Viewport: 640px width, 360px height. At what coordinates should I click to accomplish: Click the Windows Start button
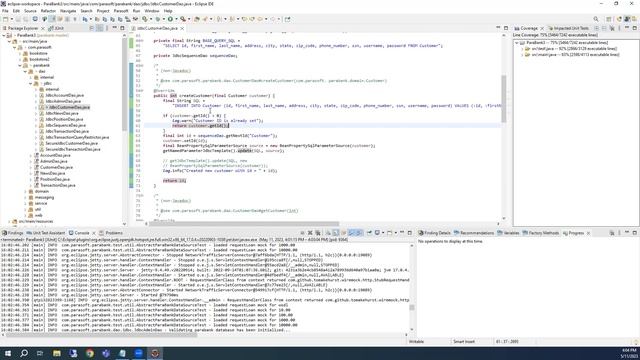click(8, 353)
